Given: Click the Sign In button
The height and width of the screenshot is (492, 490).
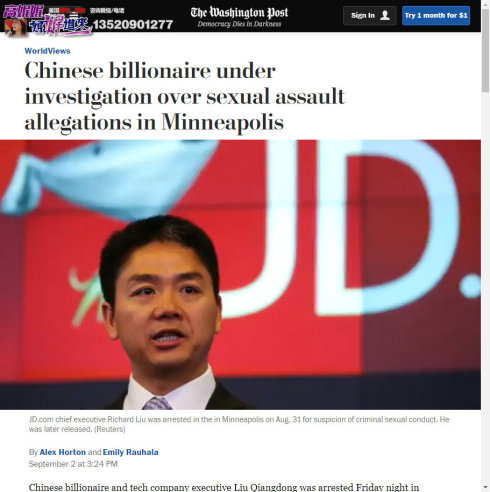Looking at the screenshot, I should pos(370,15).
